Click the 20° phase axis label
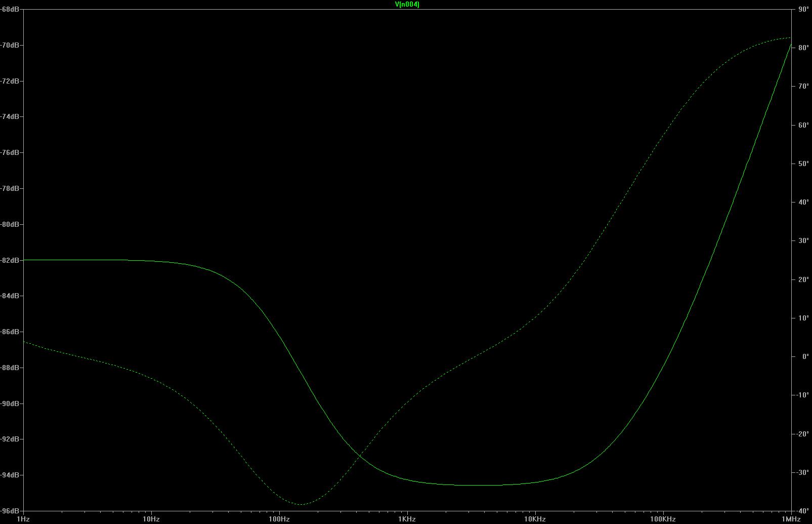812x524 pixels. tap(803, 280)
